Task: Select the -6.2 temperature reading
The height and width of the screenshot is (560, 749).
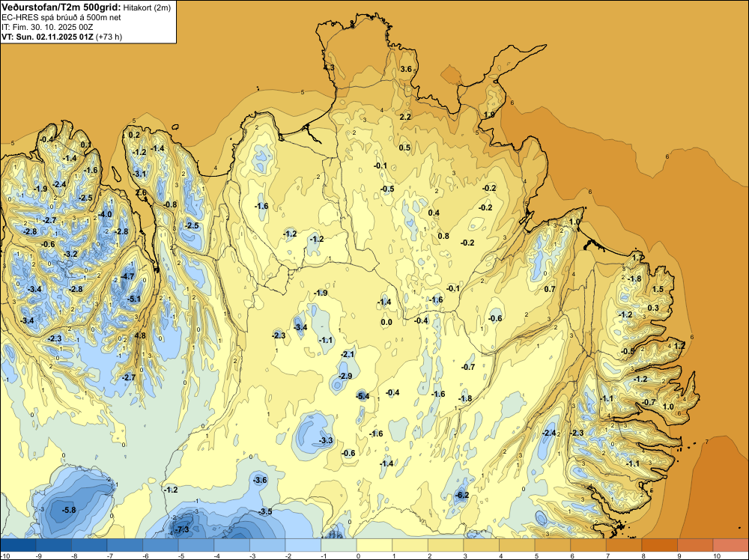Action: tap(462, 495)
